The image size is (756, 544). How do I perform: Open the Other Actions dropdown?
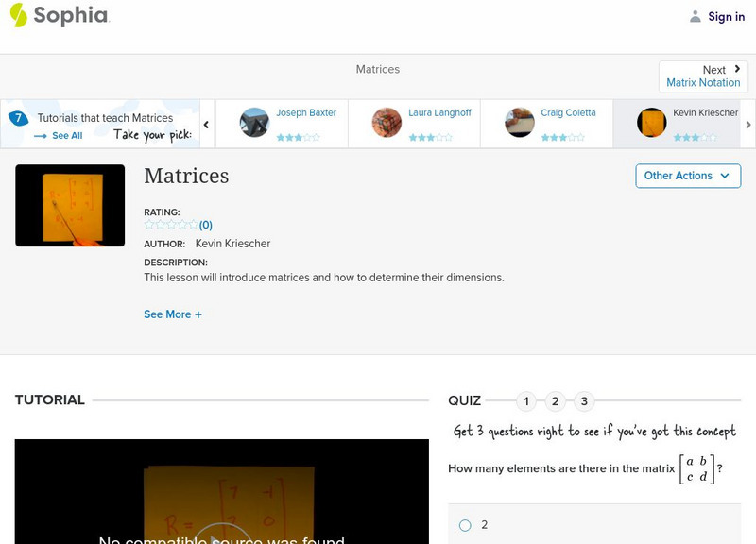click(688, 176)
